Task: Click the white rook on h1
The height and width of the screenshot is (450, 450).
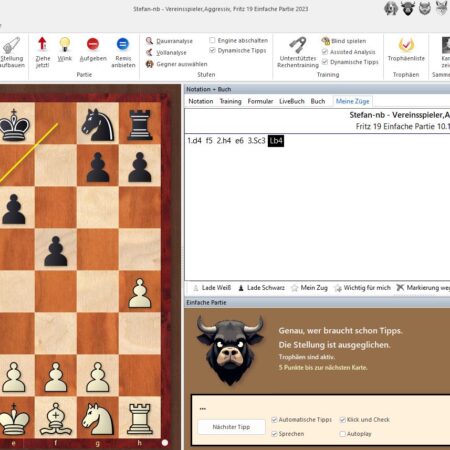Action: click(140, 419)
